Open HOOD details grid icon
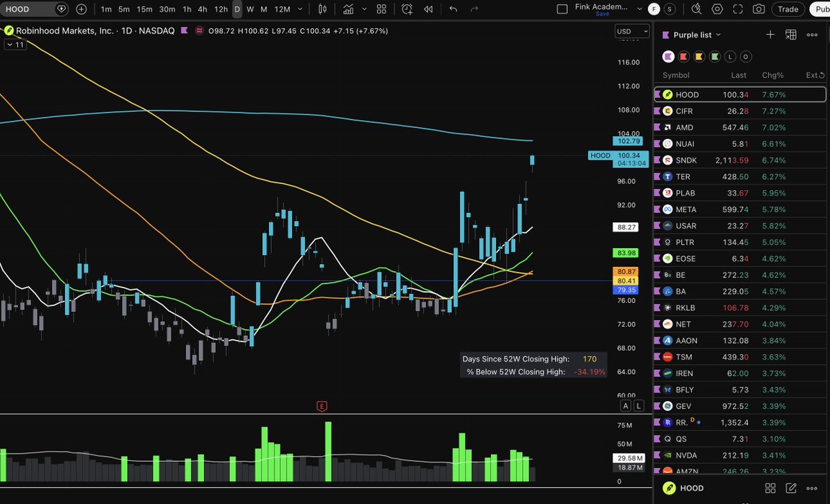 (771, 488)
